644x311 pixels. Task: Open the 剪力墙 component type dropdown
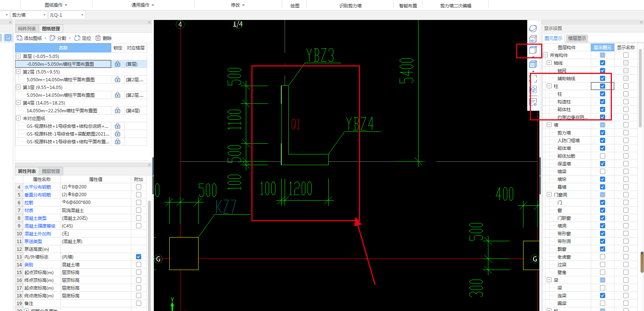tap(44, 15)
